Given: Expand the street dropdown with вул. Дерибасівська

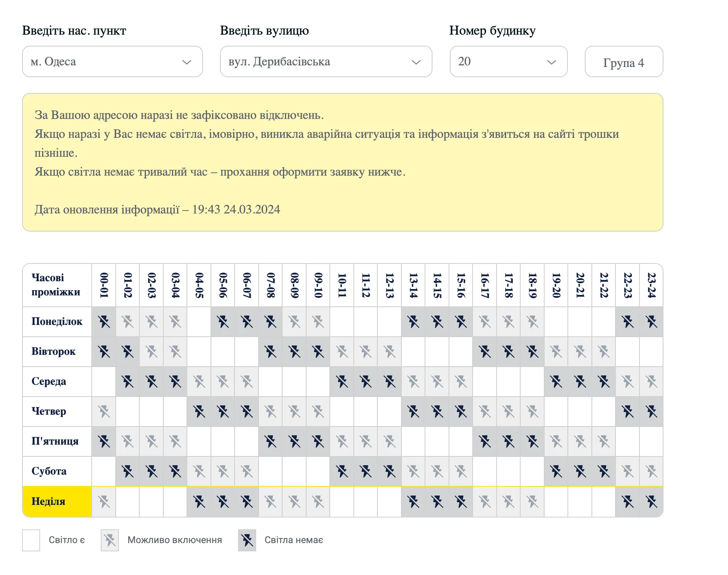Looking at the screenshot, I should 326,61.
